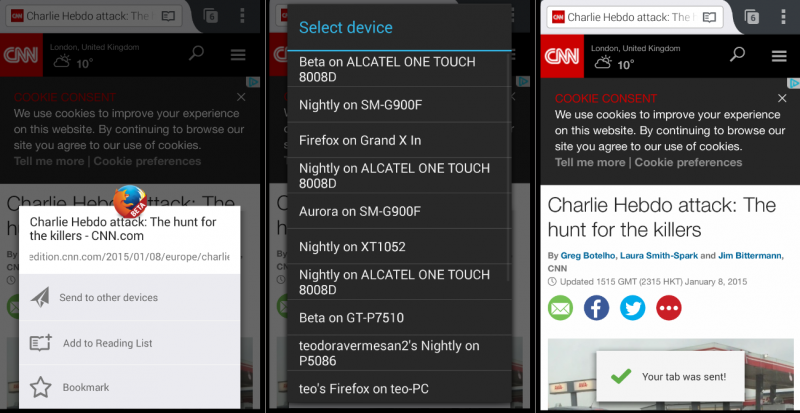
Task: Toggle reader mode icon in right URL bar
Action: pyautogui.click(x=709, y=17)
